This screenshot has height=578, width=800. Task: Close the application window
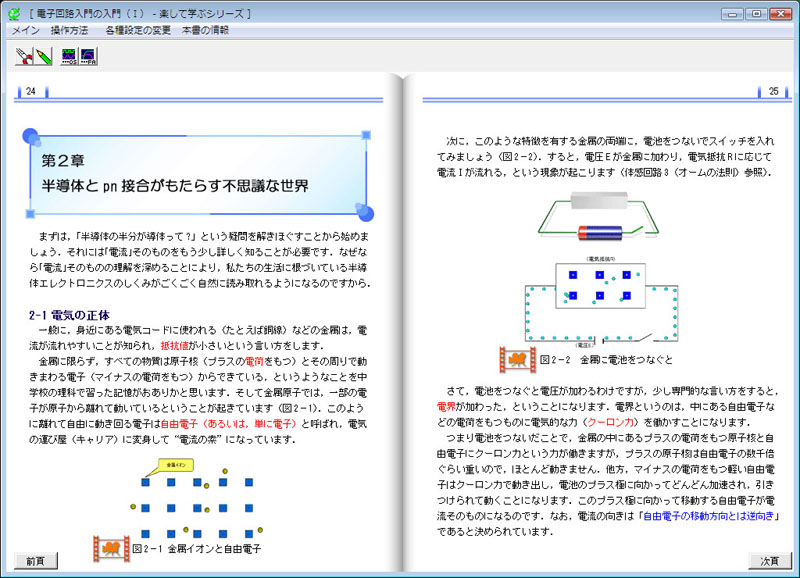click(780, 14)
